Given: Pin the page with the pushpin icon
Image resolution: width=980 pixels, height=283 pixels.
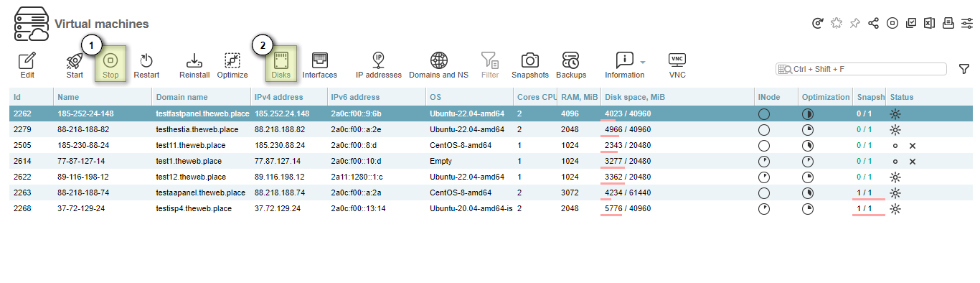Looking at the screenshot, I should click(x=854, y=24).
